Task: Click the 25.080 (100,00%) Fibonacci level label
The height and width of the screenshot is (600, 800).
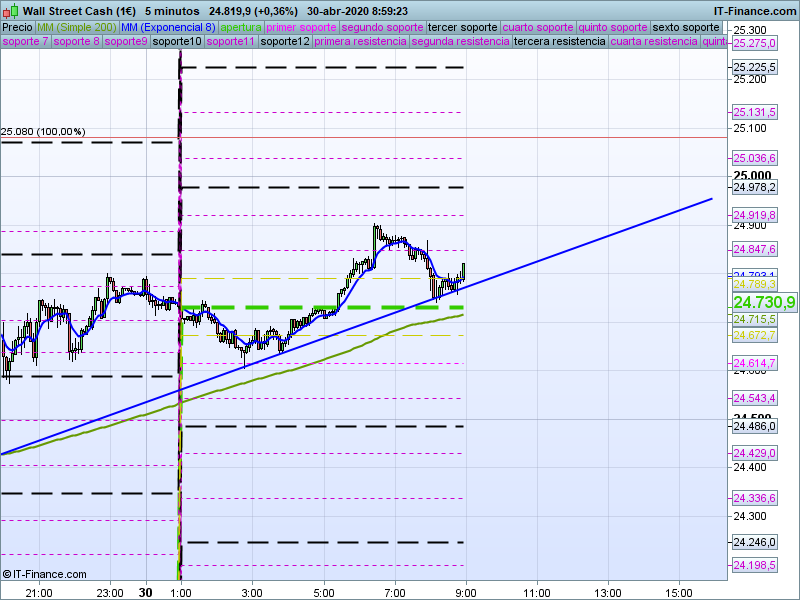Action: point(43,131)
